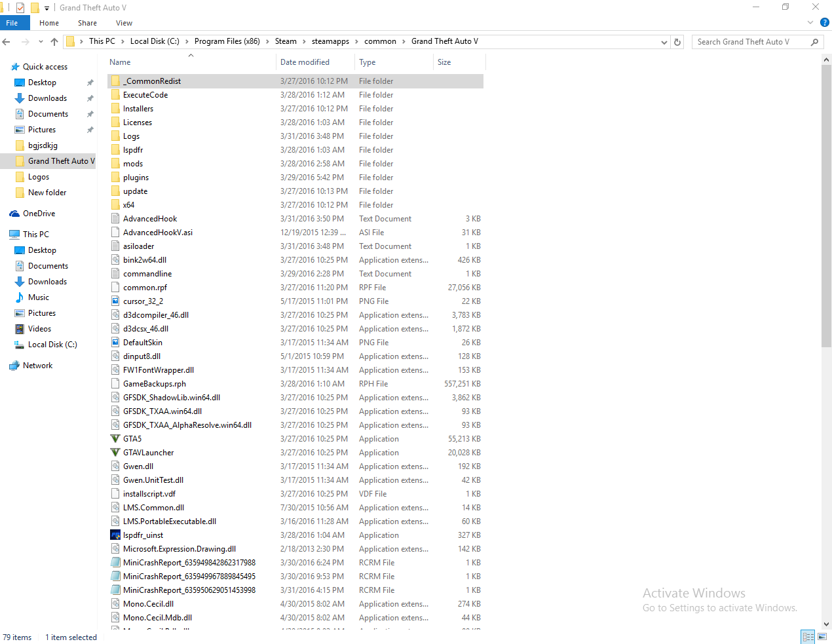Click the Forward navigation arrow

[x=26, y=41]
